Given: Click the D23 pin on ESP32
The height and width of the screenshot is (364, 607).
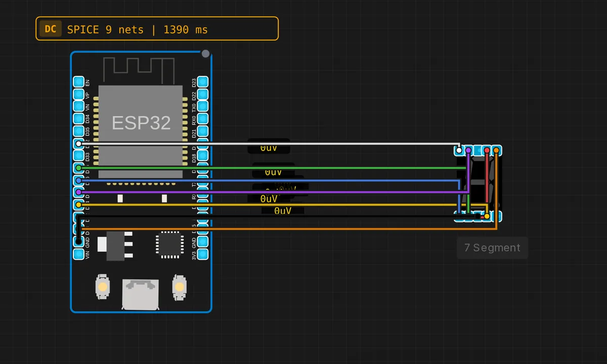Looking at the screenshot, I should point(202,82).
